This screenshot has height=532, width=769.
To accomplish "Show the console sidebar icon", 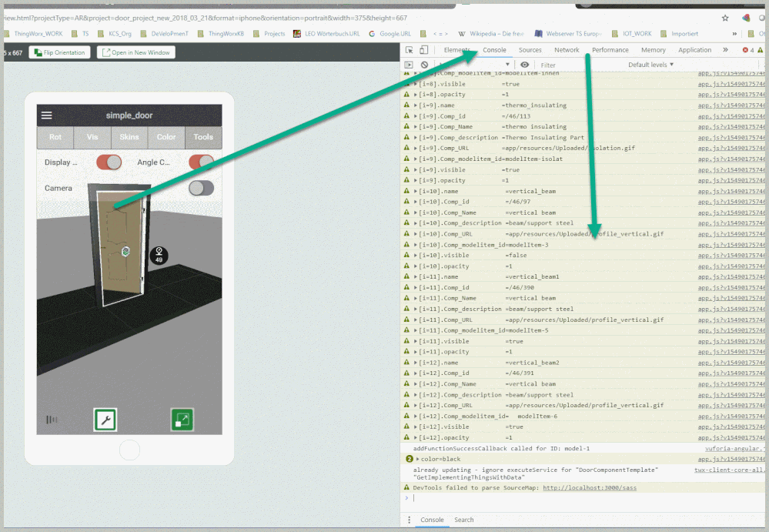I will click(409, 65).
